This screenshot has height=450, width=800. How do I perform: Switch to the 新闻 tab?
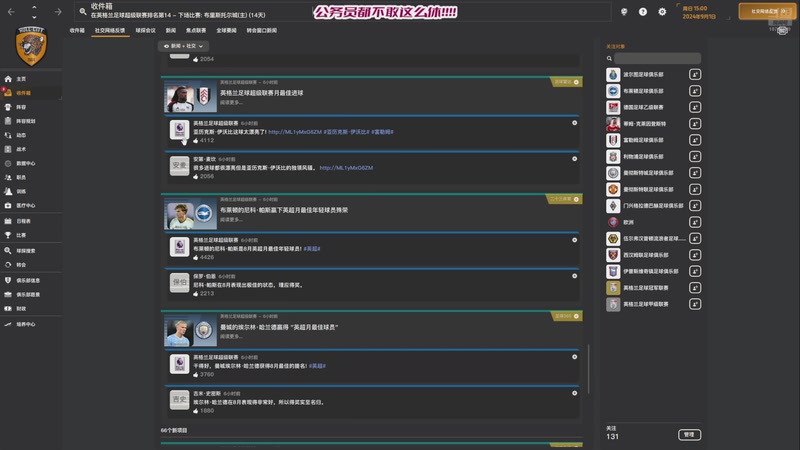(171, 31)
